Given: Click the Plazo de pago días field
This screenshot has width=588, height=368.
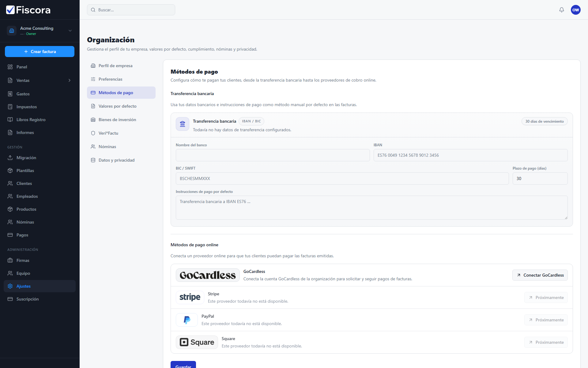Looking at the screenshot, I should coord(540,178).
